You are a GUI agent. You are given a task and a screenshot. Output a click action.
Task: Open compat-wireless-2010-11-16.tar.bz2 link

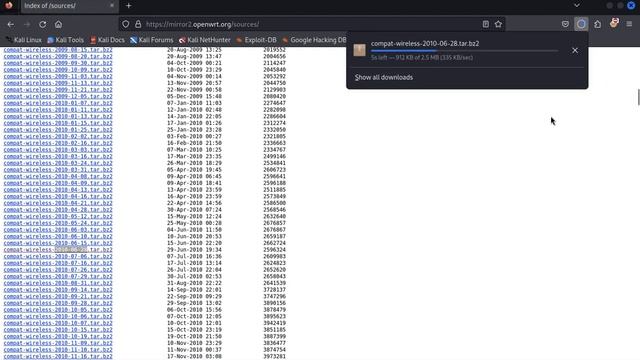[x=58, y=356]
